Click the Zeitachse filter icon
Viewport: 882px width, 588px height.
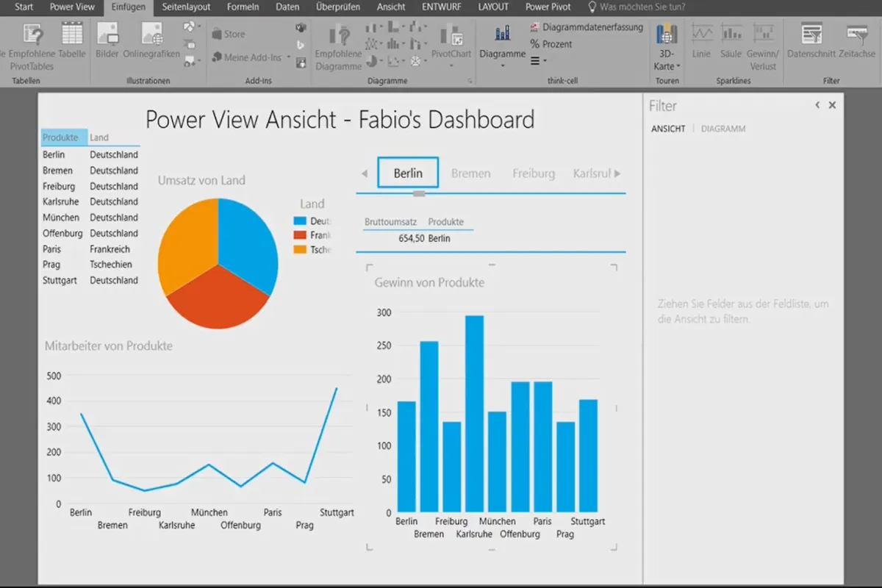click(857, 34)
